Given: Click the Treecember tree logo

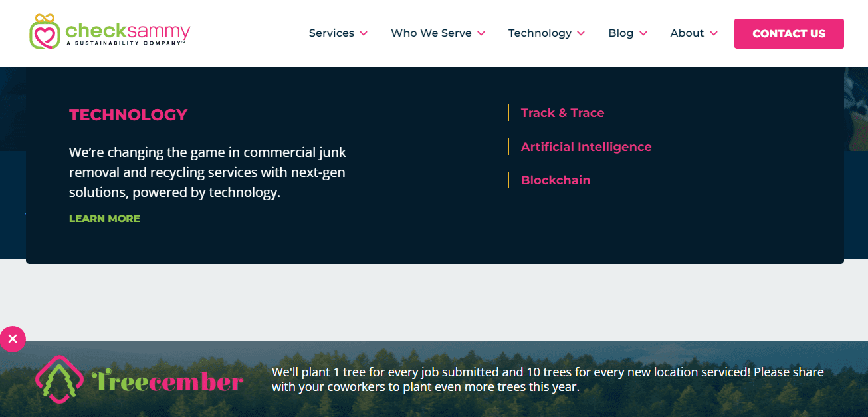Looking at the screenshot, I should pos(59,379).
